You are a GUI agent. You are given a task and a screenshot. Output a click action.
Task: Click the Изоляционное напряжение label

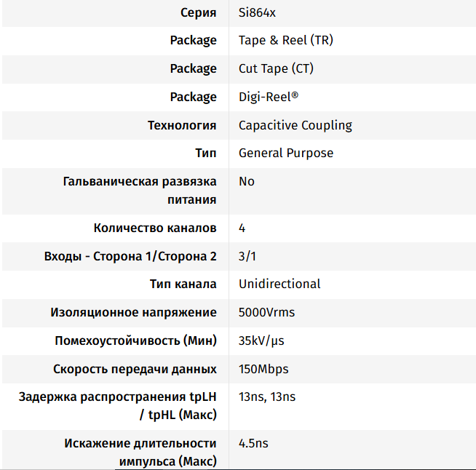(133, 312)
